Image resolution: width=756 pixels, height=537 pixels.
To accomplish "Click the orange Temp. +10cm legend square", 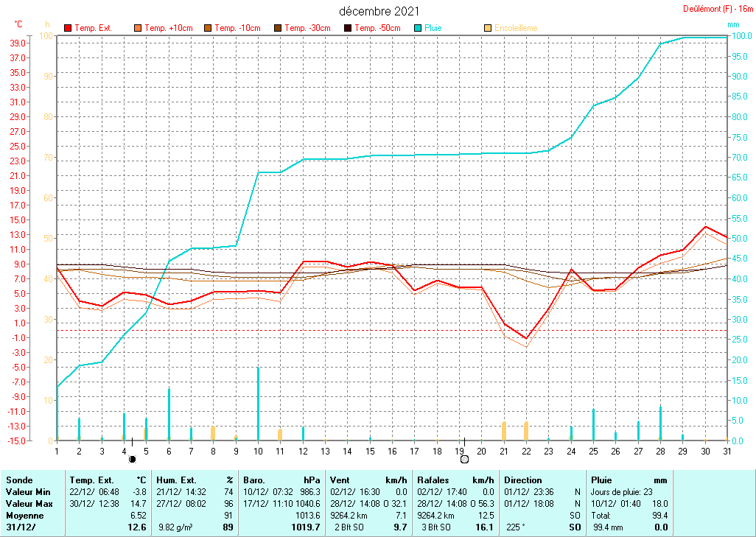I will [137, 28].
